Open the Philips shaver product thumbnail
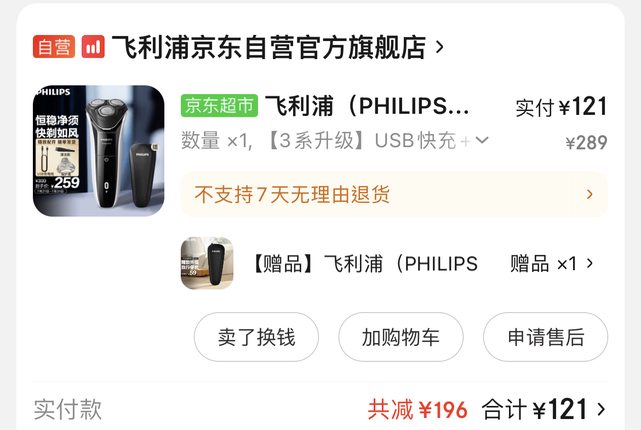 [x=99, y=150]
